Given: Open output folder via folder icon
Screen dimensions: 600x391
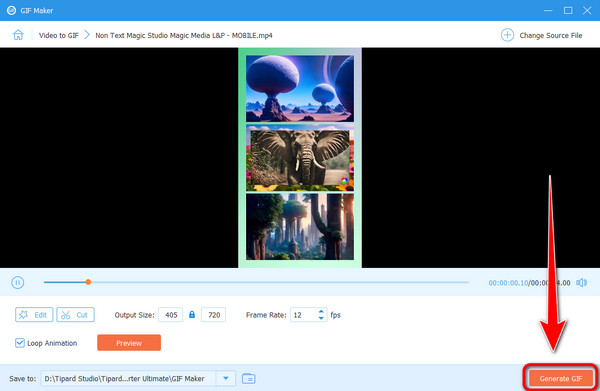Looking at the screenshot, I should (x=249, y=378).
